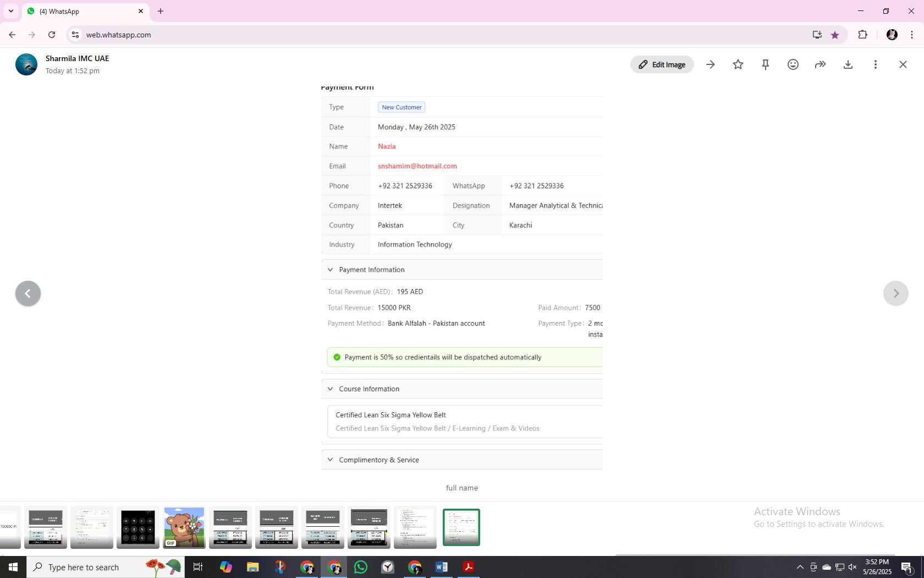Open the tab search dropdown arrow

pyautogui.click(x=10, y=11)
